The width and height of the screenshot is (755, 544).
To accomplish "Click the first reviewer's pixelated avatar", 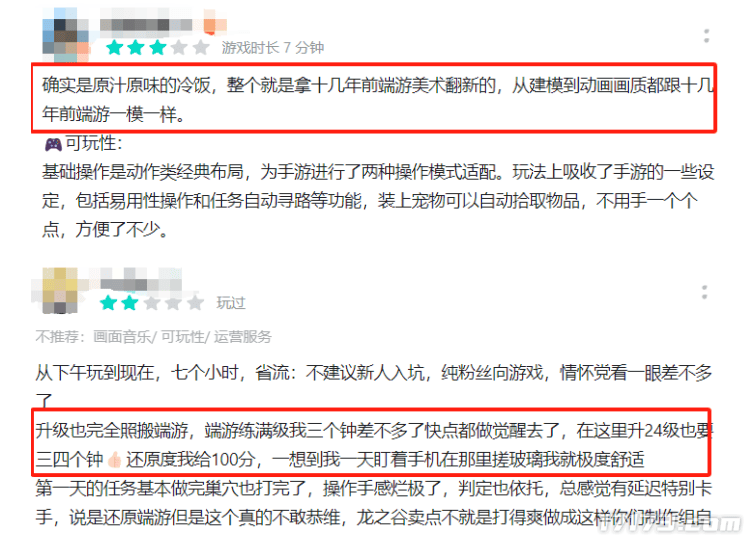I will (x=66, y=34).
